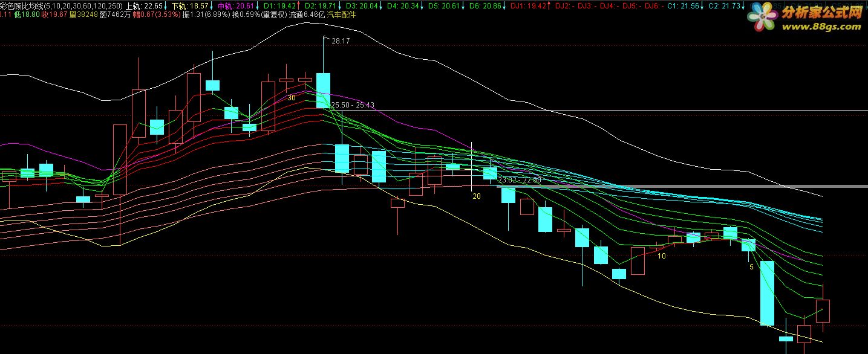
Task: Click the 28.17 high price label
Action: coord(341,40)
